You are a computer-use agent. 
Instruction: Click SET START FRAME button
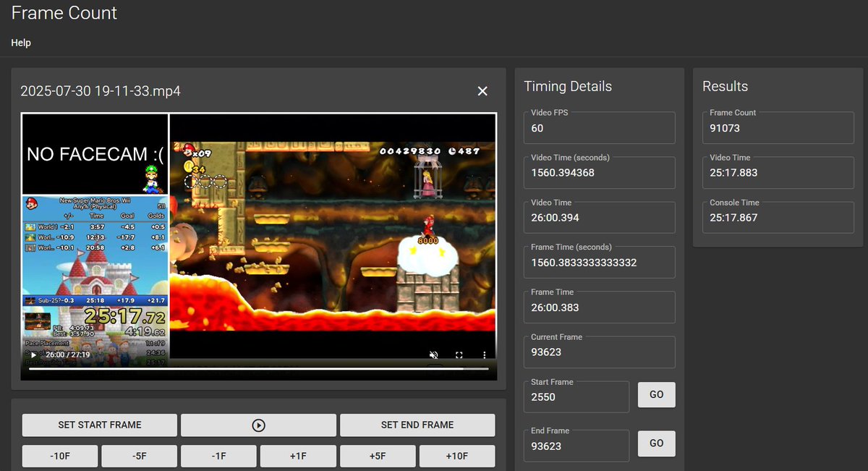[100, 425]
